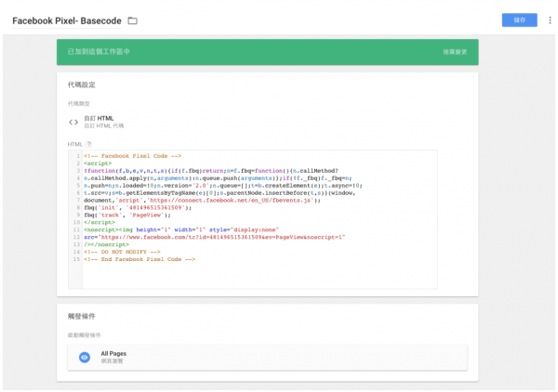Click the noscript img tag line
The width and height of the screenshot is (558, 392).
tap(181, 229)
